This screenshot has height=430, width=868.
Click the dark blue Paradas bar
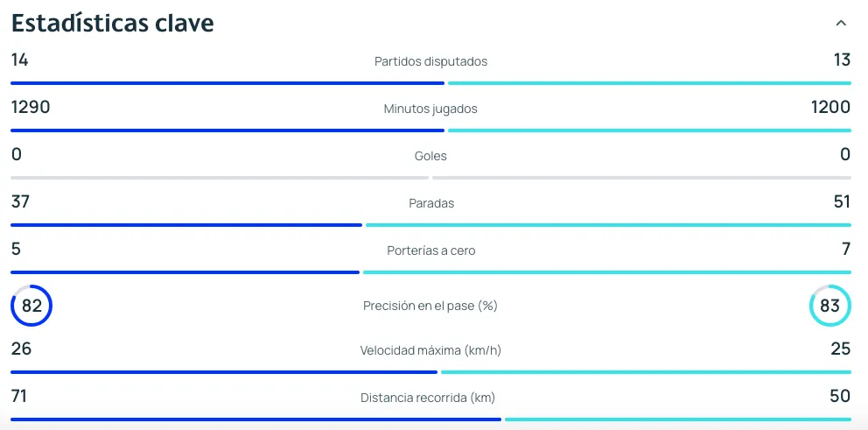(186, 225)
